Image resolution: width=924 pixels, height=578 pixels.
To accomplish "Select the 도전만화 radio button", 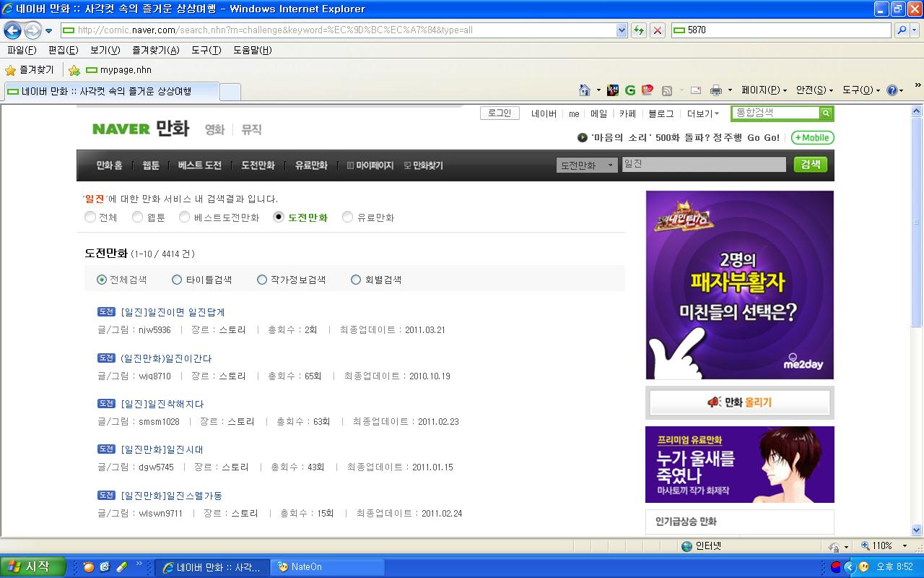I will pyautogui.click(x=279, y=217).
